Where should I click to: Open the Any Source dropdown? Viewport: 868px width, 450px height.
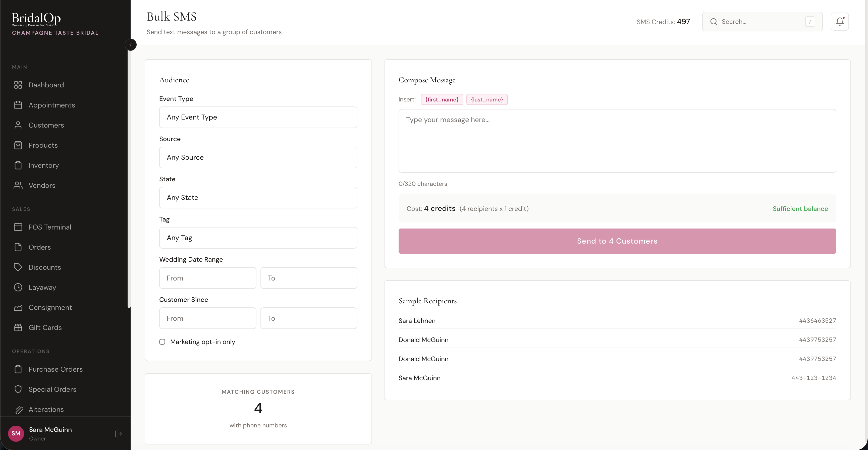(258, 157)
